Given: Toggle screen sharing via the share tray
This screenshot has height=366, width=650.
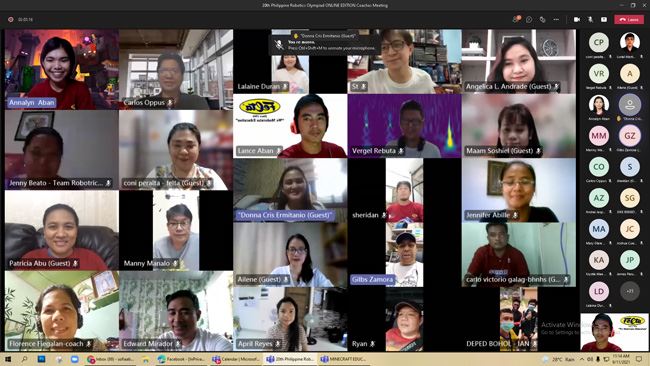Looking at the screenshot, I should [x=604, y=19].
